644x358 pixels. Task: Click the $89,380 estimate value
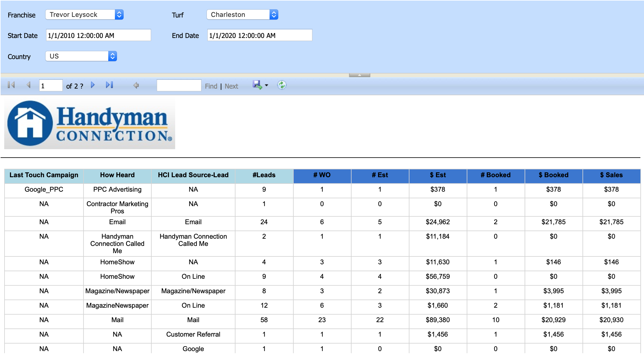(x=438, y=320)
